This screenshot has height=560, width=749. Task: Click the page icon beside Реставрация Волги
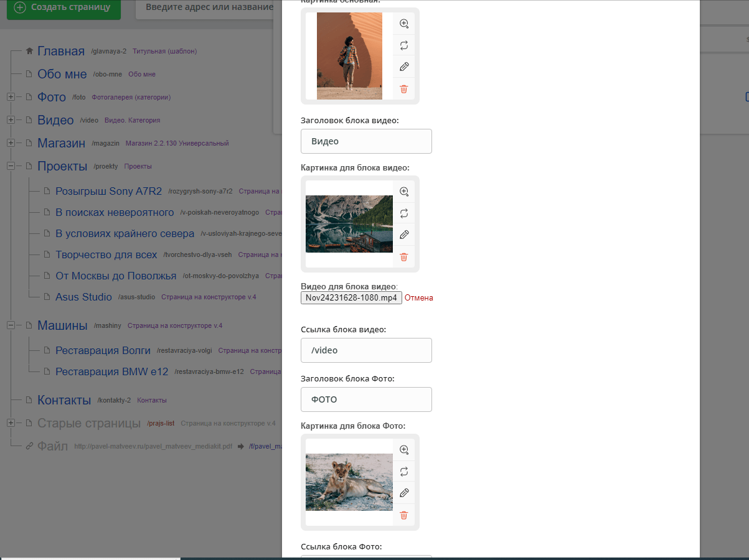point(47,350)
